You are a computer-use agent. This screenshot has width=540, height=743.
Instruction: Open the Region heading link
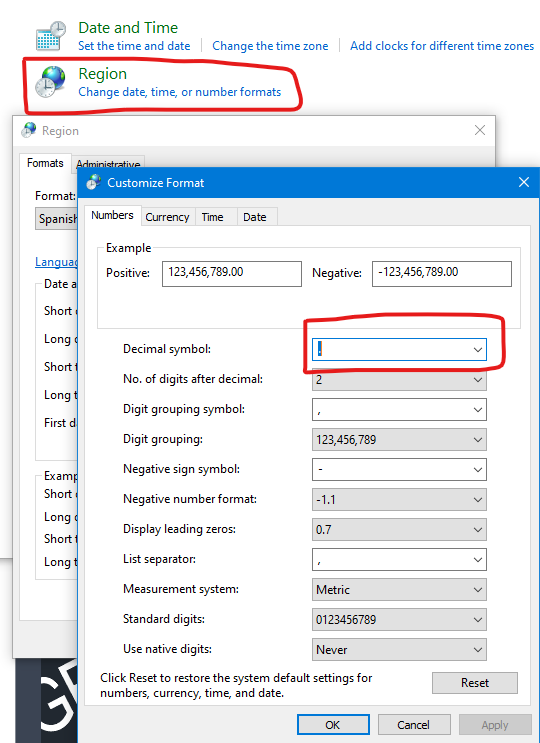point(102,73)
